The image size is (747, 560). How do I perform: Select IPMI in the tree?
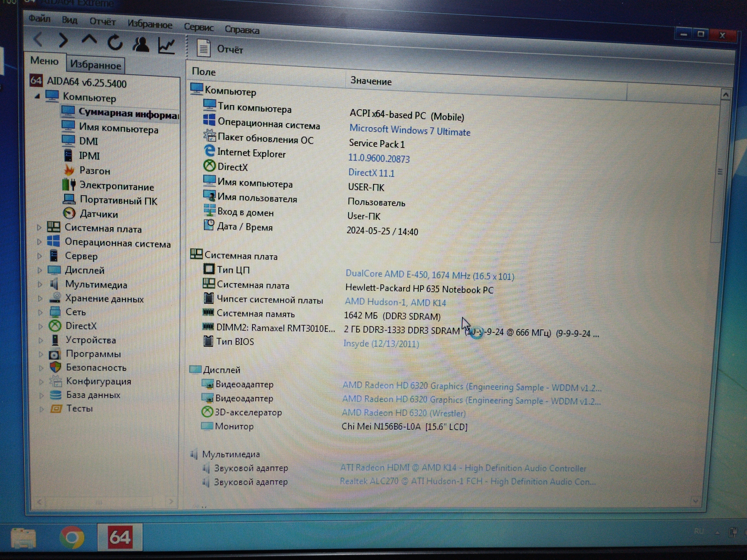(89, 156)
